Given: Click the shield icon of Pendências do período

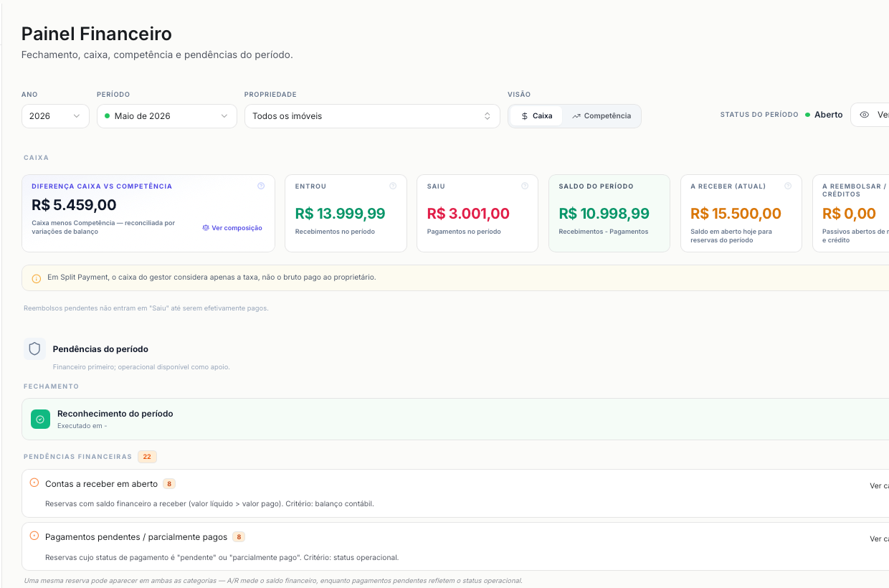Looking at the screenshot, I should 34,349.
